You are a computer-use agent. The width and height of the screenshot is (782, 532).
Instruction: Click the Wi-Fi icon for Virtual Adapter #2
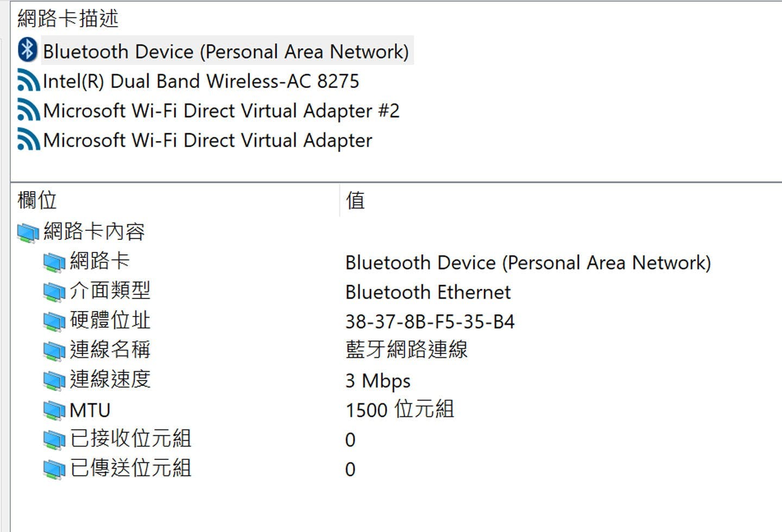28,111
